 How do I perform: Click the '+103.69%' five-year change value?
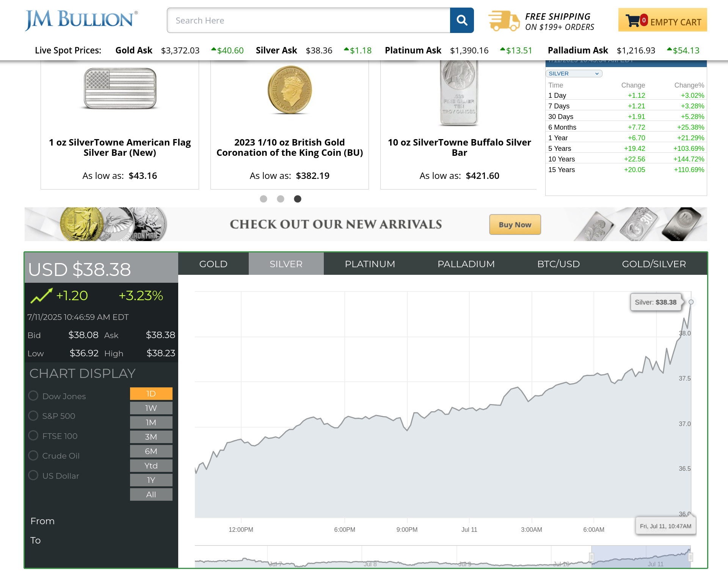(x=689, y=149)
